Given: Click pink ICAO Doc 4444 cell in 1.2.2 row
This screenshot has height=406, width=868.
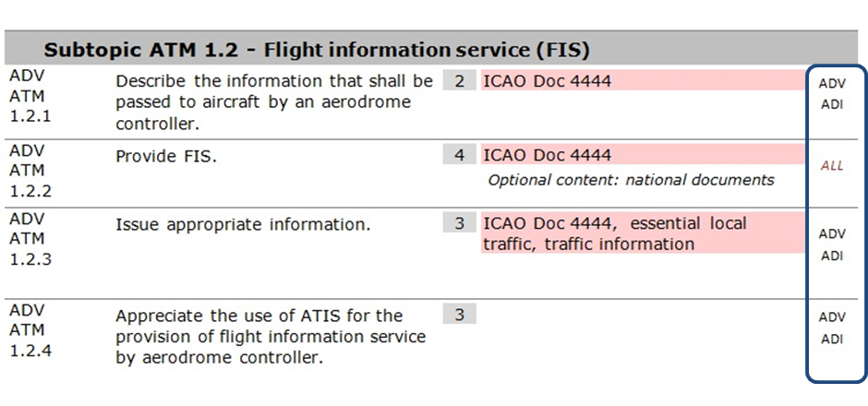Looking at the screenshot, I should (x=643, y=154).
